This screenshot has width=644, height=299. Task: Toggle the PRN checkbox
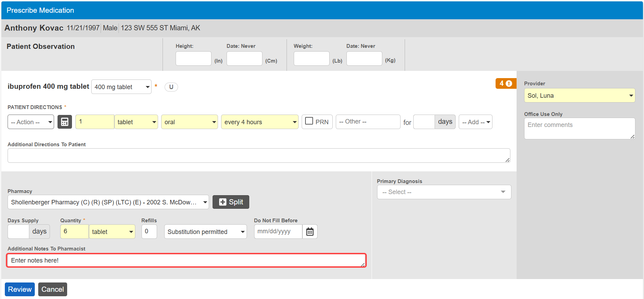tap(309, 121)
